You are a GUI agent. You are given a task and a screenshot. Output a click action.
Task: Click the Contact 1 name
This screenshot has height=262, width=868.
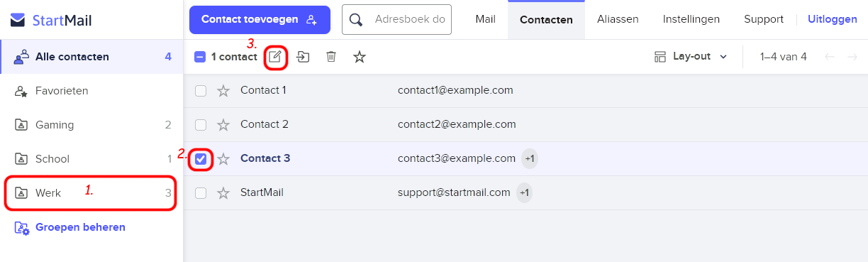263,91
